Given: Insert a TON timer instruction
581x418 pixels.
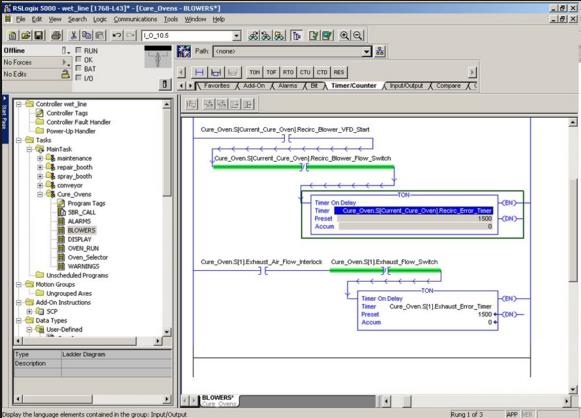Looking at the screenshot, I should click(254, 72).
